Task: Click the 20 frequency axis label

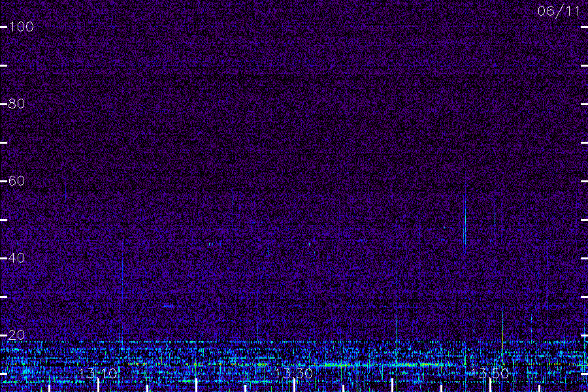Action: (16, 335)
